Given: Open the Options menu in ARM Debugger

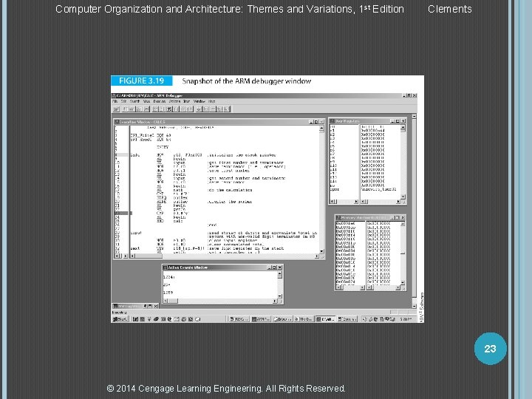Looking at the screenshot, I should (x=174, y=101).
